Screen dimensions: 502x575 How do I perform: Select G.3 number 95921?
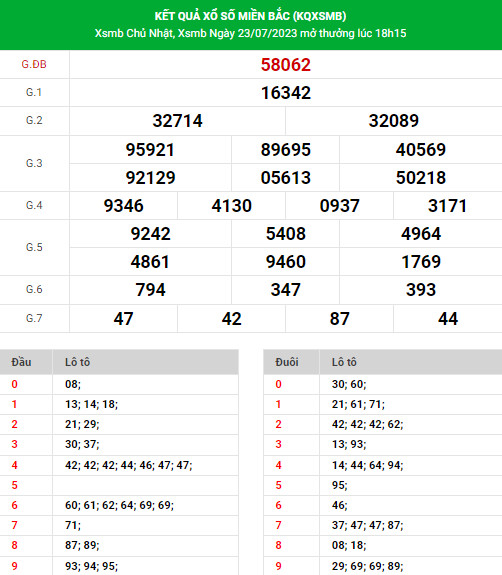click(x=150, y=150)
